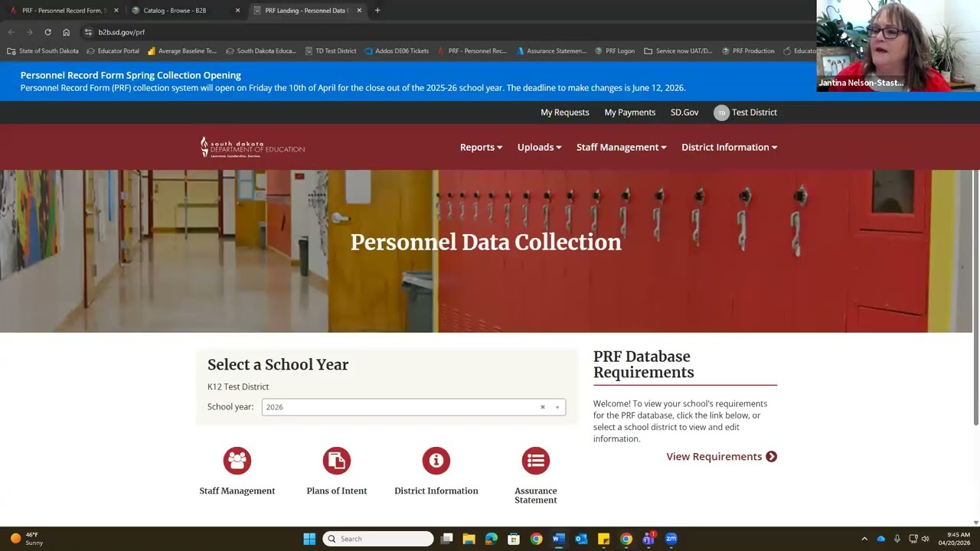Click the arrow icon beside View Requirements

click(x=771, y=457)
